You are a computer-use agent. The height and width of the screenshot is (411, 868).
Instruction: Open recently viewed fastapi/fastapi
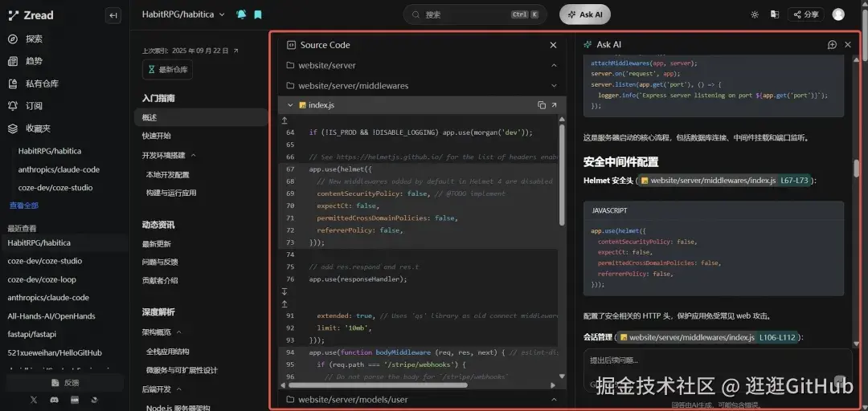(x=31, y=334)
